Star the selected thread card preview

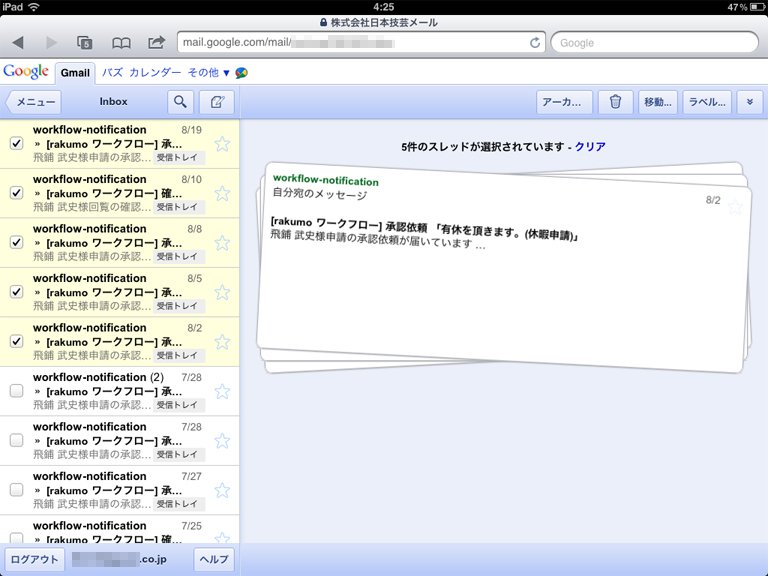pyautogui.click(x=735, y=206)
